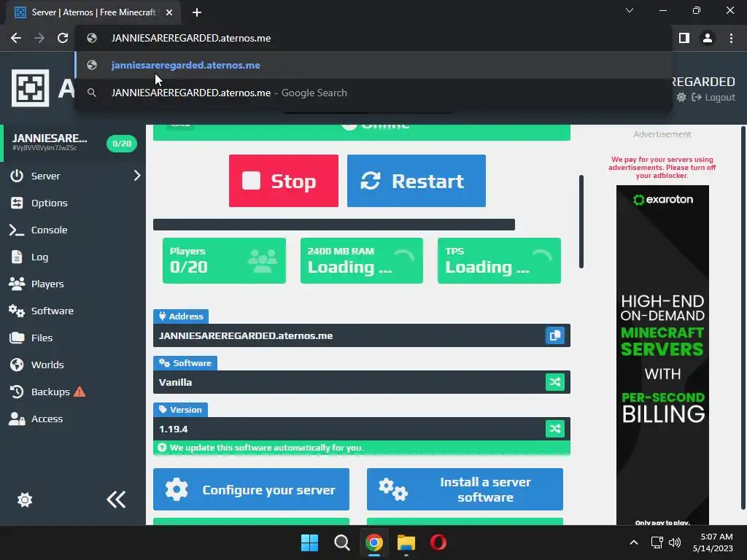
Task: Click the Chrome taskbar icon
Action: coord(374,542)
